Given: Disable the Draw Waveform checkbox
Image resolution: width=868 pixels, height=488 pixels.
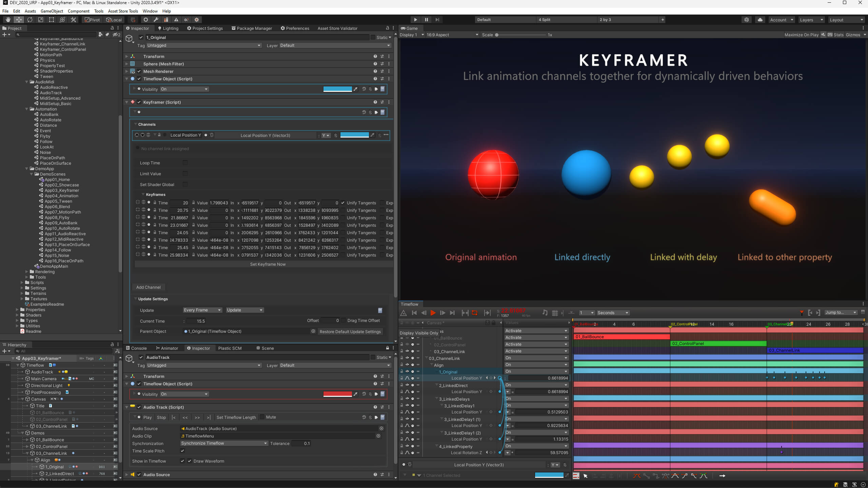Looking at the screenshot, I should pos(189,461).
